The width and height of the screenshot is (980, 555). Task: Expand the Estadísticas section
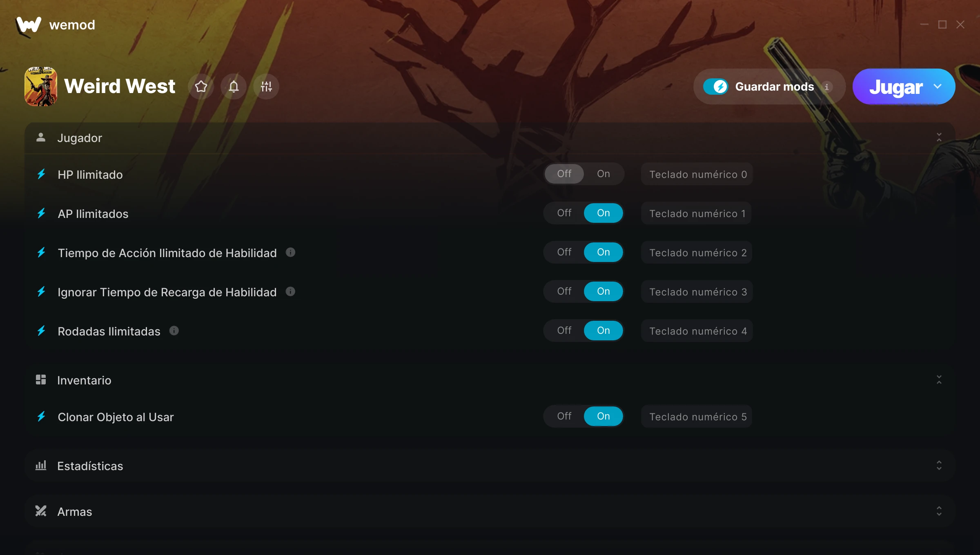click(x=939, y=466)
